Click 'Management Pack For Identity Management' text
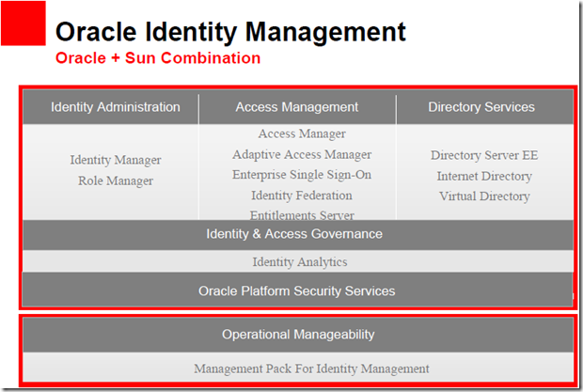Viewport: 583px width, 392px height. point(311,368)
